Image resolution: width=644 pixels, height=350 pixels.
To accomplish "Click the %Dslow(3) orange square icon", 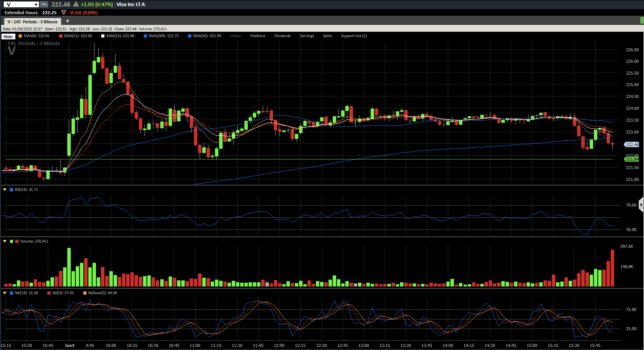I will [85, 293].
